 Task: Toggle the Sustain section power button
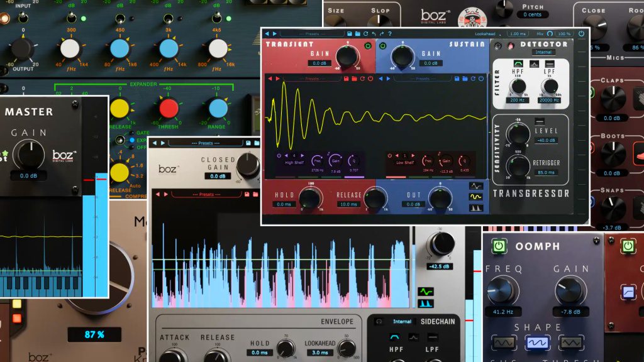[x=382, y=46]
